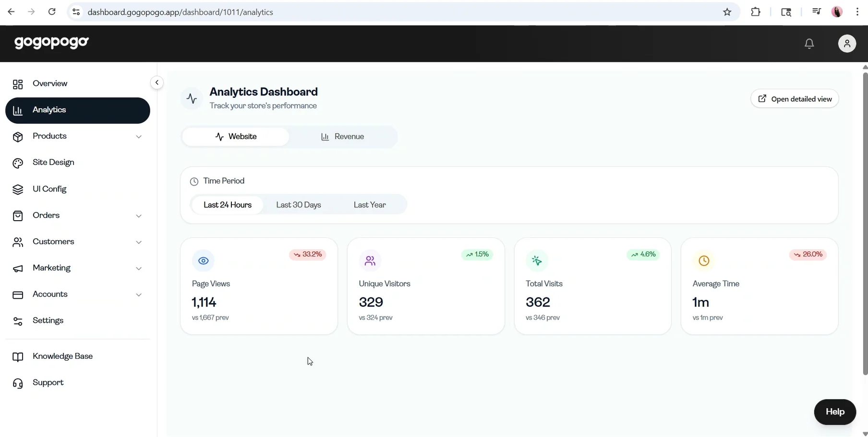This screenshot has height=437, width=868.
Task: Click the notification bell icon
Action: (809, 44)
